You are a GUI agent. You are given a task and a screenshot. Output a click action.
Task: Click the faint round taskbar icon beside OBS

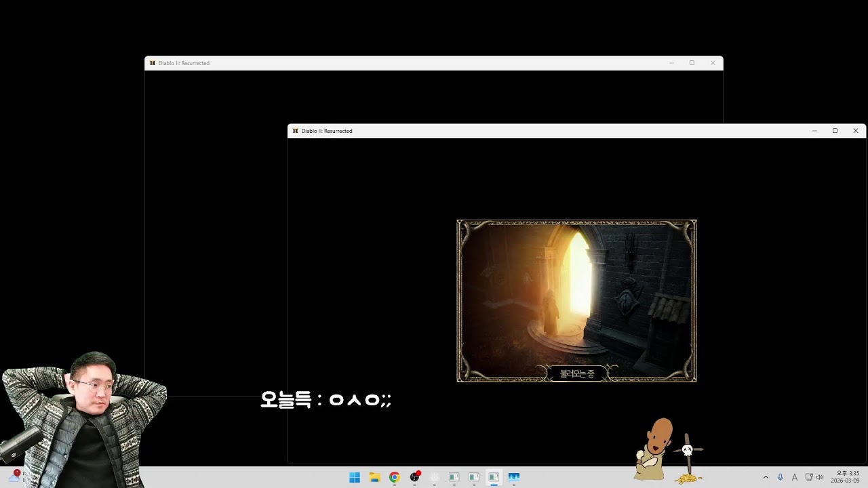(434, 477)
